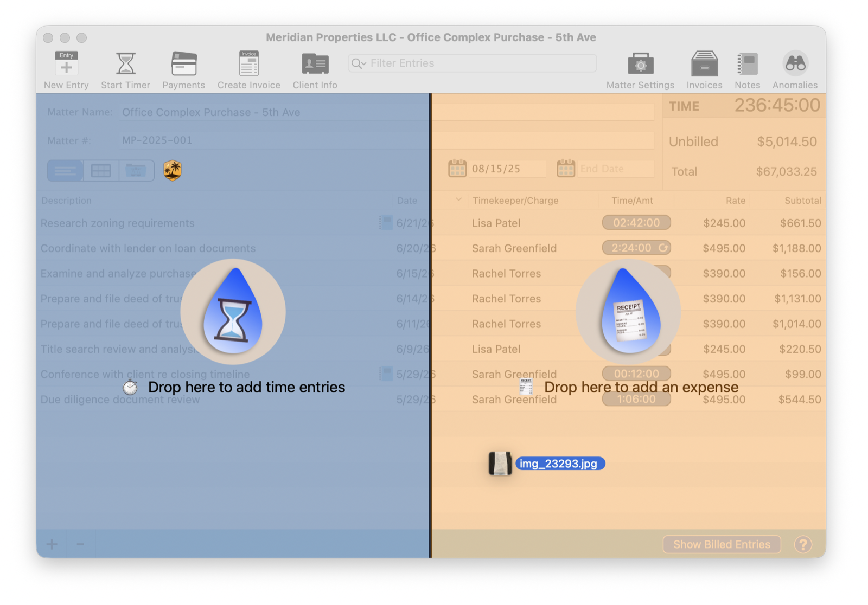Open Payments from the toolbar
The image size is (868, 605).
tap(184, 63)
